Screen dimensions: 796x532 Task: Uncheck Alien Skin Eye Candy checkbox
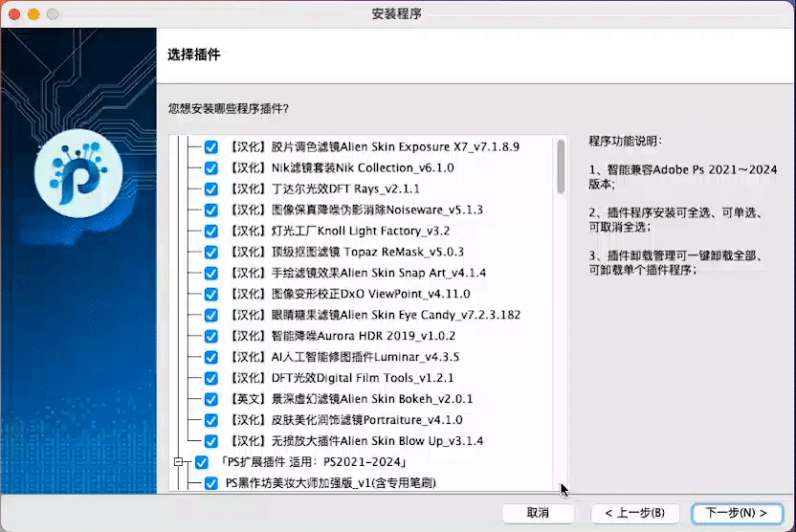[211, 315]
